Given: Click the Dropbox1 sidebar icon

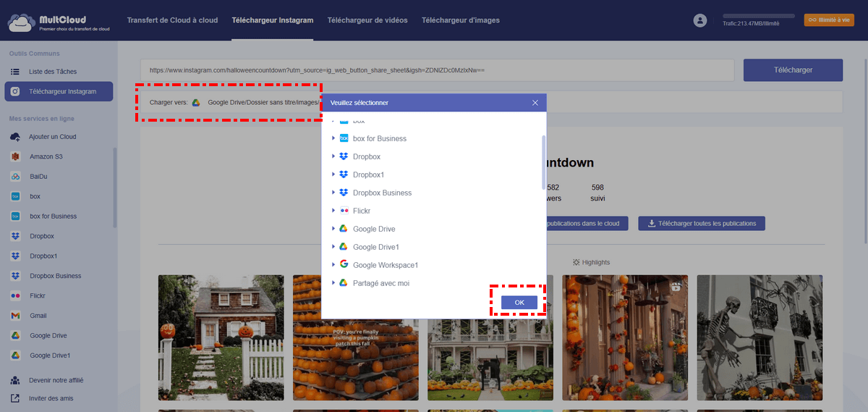Looking at the screenshot, I should (15, 256).
